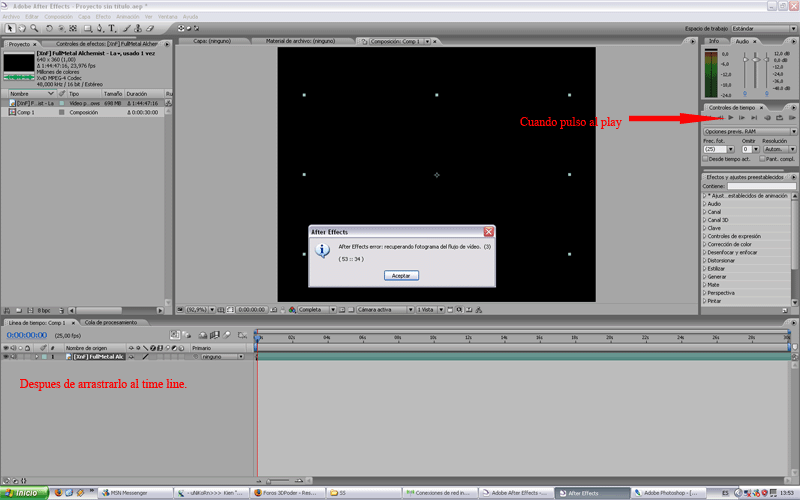Open the Archivo menu
The height and width of the screenshot is (500, 800).
coord(11,16)
